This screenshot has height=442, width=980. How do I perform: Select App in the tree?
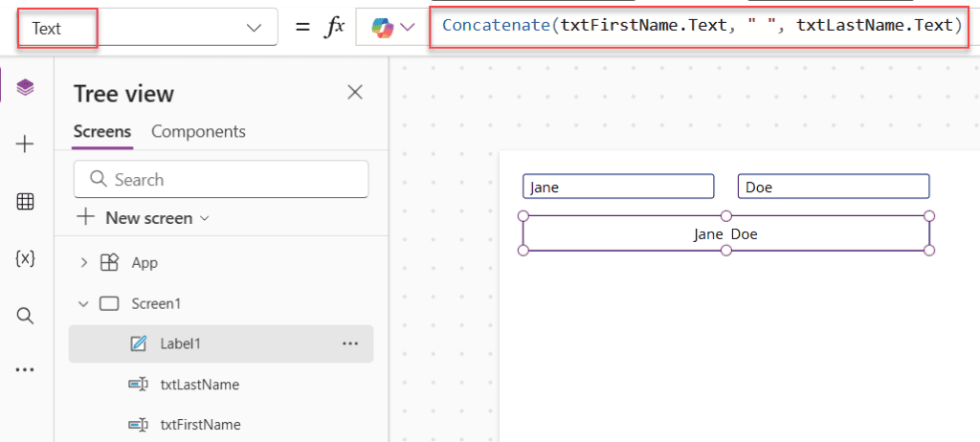[x=145, y=263]
